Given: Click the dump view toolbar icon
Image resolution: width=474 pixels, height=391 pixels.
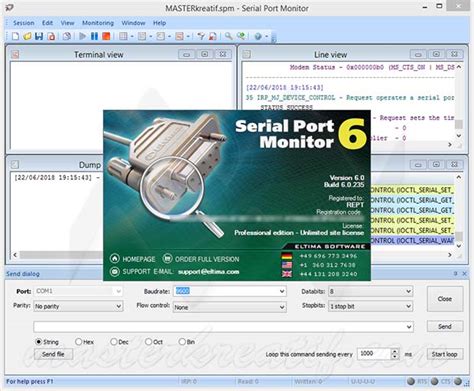Looking at the screenshot, I should click(161, 36).
